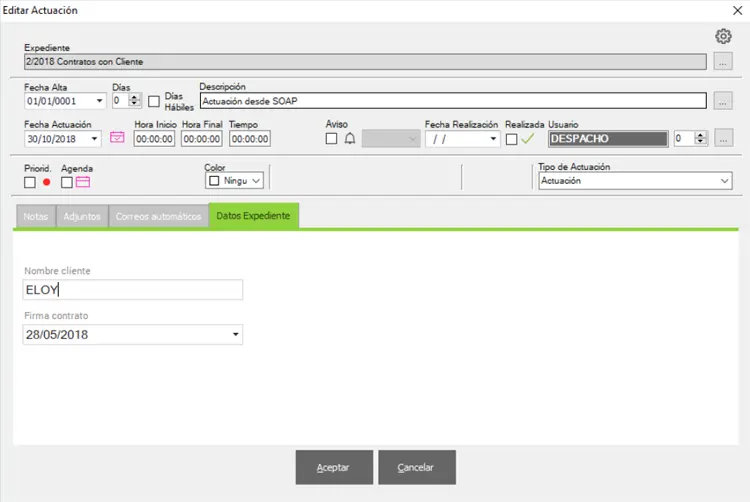Open the Usuario browse ellipsis button
This screenshot has height=502, width=750.
pos(724,139)
